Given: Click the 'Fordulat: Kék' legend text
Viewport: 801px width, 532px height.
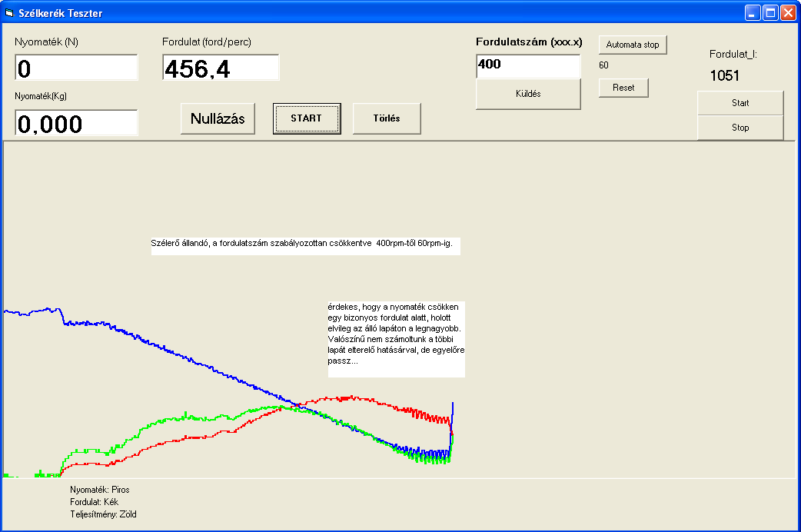Looking at the screenshot, I should 94,502.
